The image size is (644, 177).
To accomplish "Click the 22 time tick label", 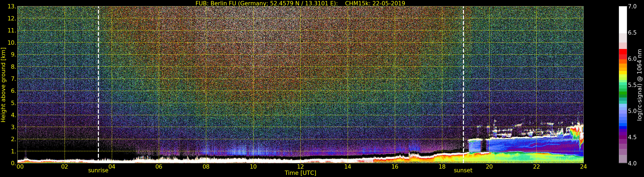I will 536,167.
